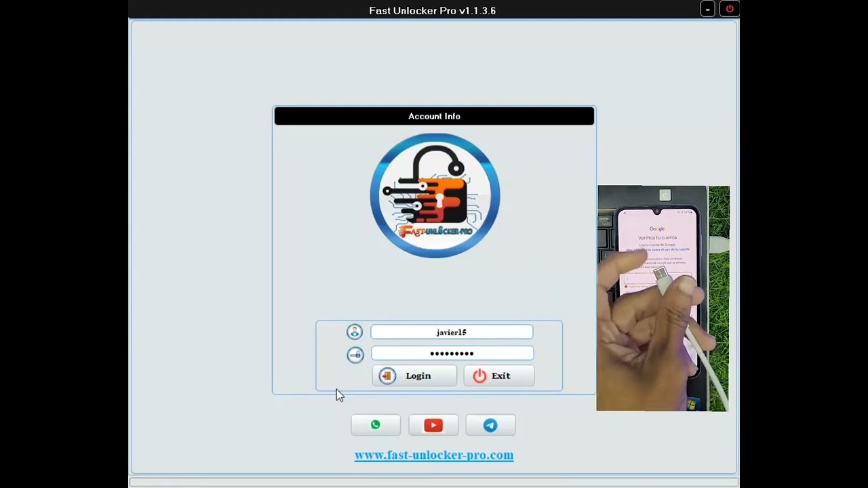Click the padlock icon beside password
This screenshot has height=488, width=868.
click(355, 354)
